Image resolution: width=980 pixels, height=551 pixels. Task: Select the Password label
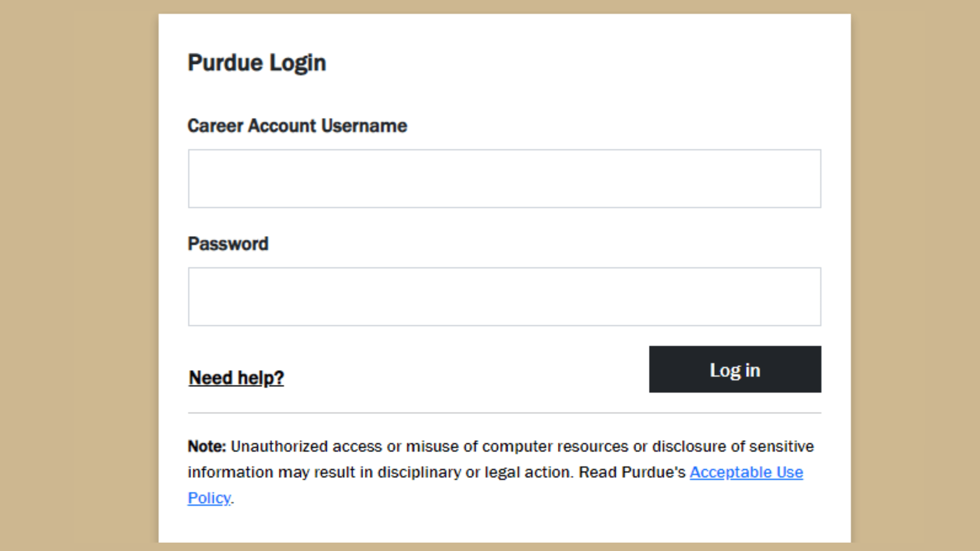[x=227, y=243]
